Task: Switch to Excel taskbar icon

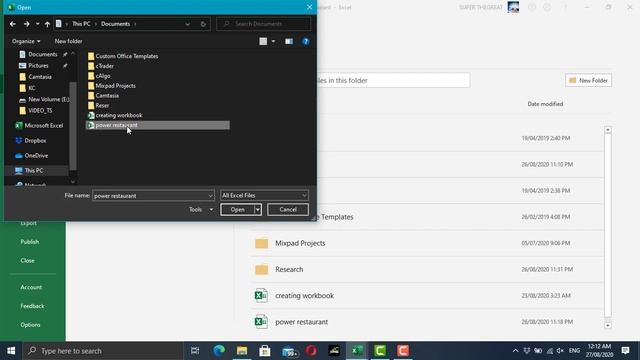Action: tap(357, 351)
